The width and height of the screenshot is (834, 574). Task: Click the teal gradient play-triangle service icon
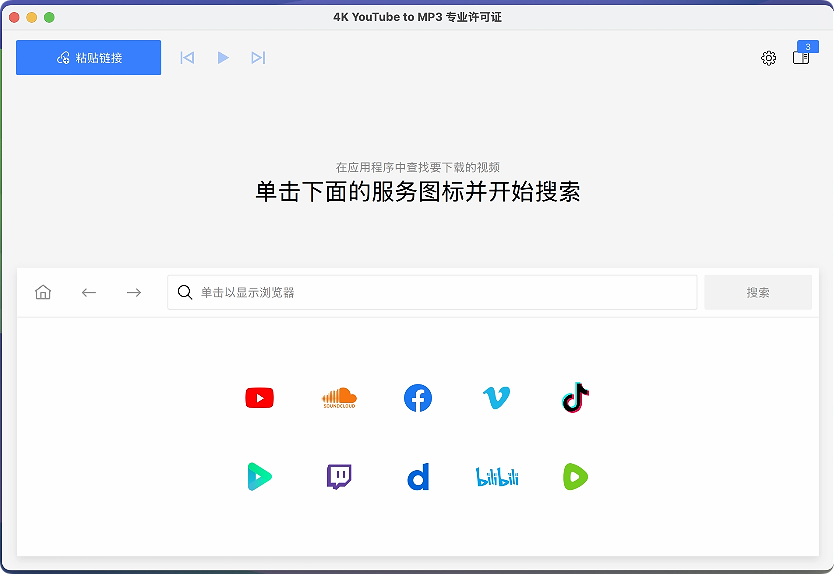259,477
